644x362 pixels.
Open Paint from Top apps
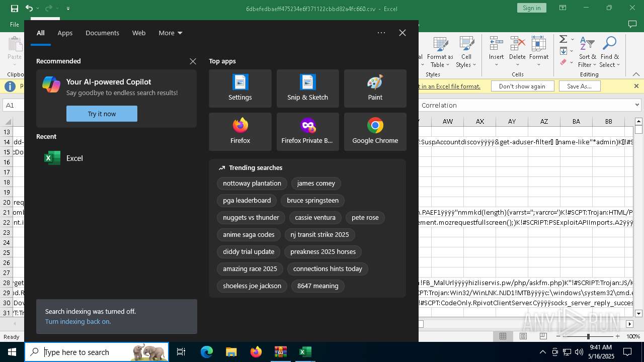(x=375, y=88)
